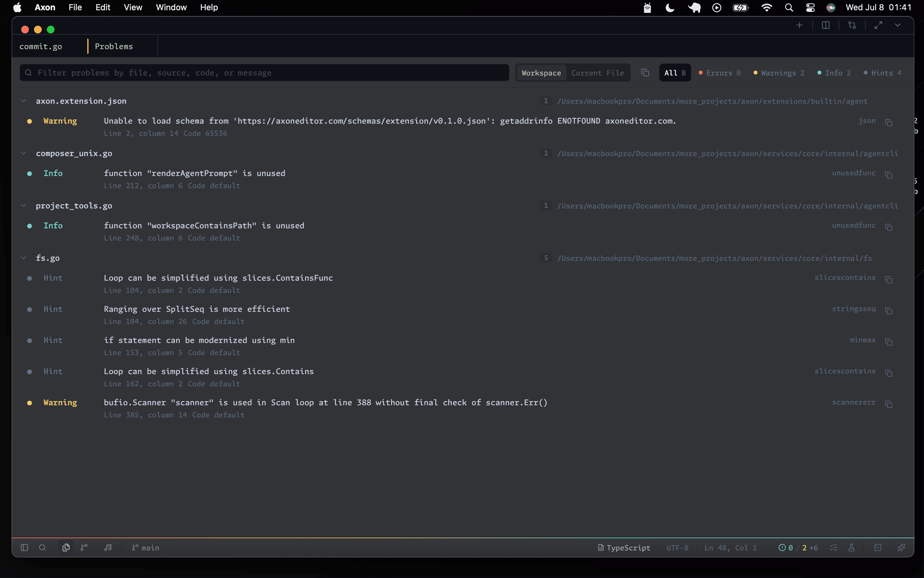Open the files explorer icon in status bar

pyautogui.click(x=66, y=547)
